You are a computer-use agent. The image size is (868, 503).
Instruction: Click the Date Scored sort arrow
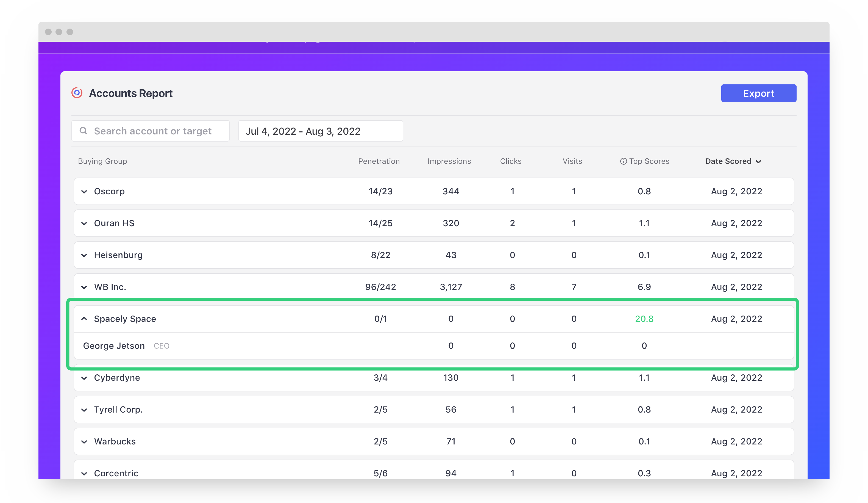tap(758, 161)
